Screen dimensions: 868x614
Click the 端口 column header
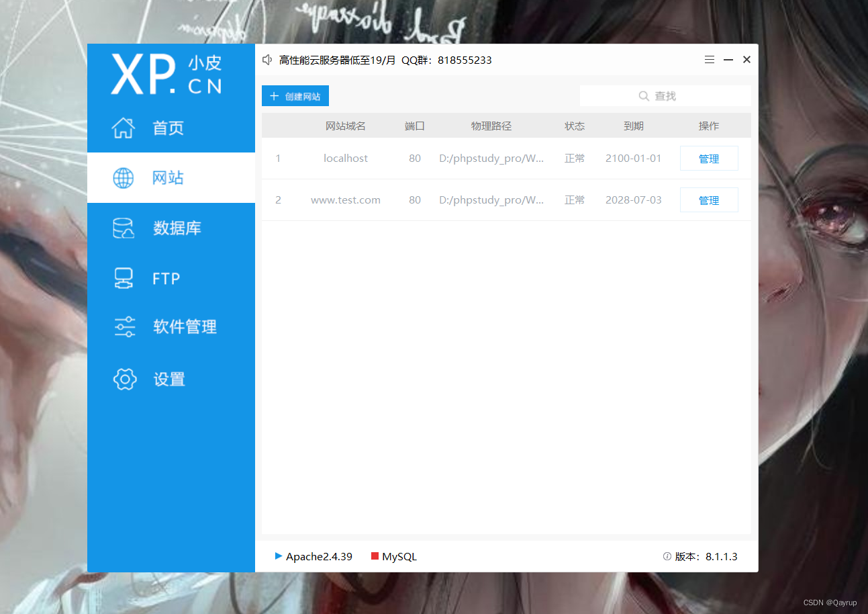click(x=415, y=126)
